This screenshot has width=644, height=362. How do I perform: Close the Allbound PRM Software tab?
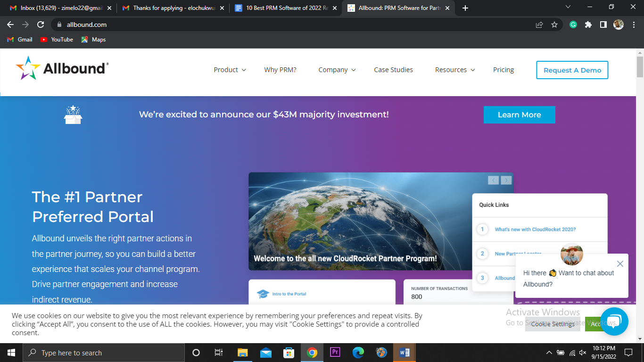pyautogui.click(x=447, y=8)
